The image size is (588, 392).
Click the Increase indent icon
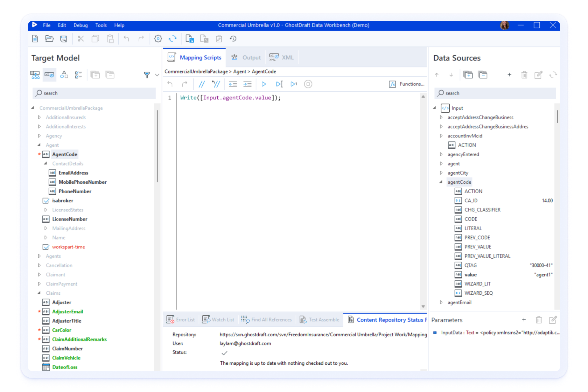tap(247, 84)
